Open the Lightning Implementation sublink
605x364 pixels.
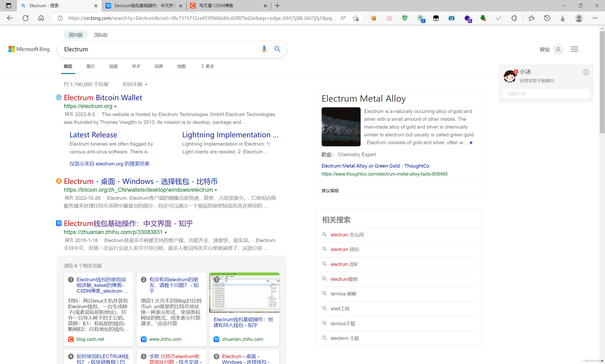[230, 135]
